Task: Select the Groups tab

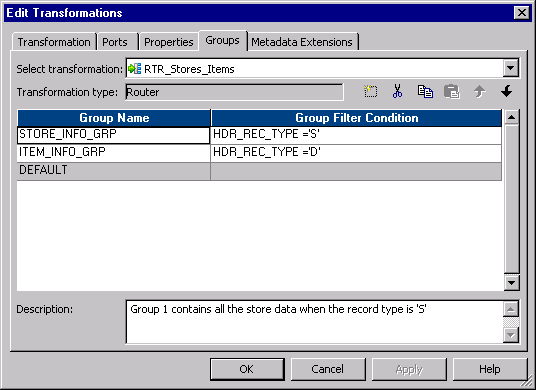Action: tap(223, 41)
